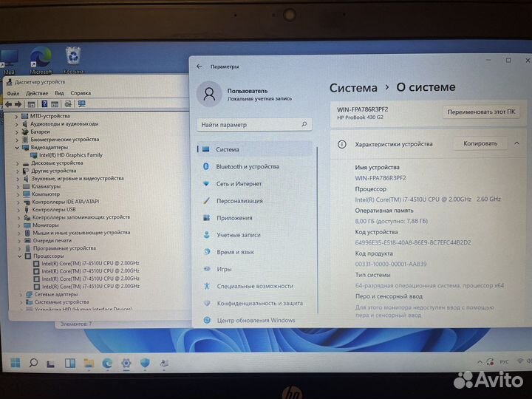532x399 pixels.
Task: Open Центр обновления Windows settings
Action: pos(254,320)
